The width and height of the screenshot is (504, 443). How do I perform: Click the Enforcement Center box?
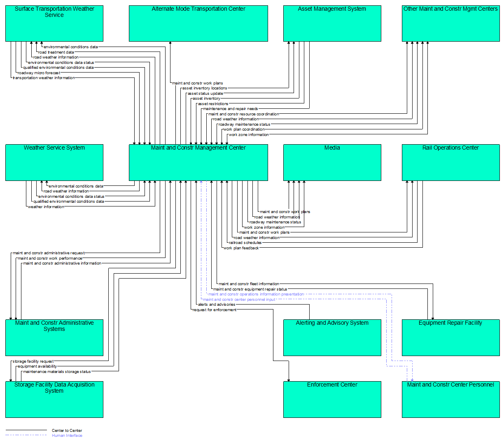332,399
